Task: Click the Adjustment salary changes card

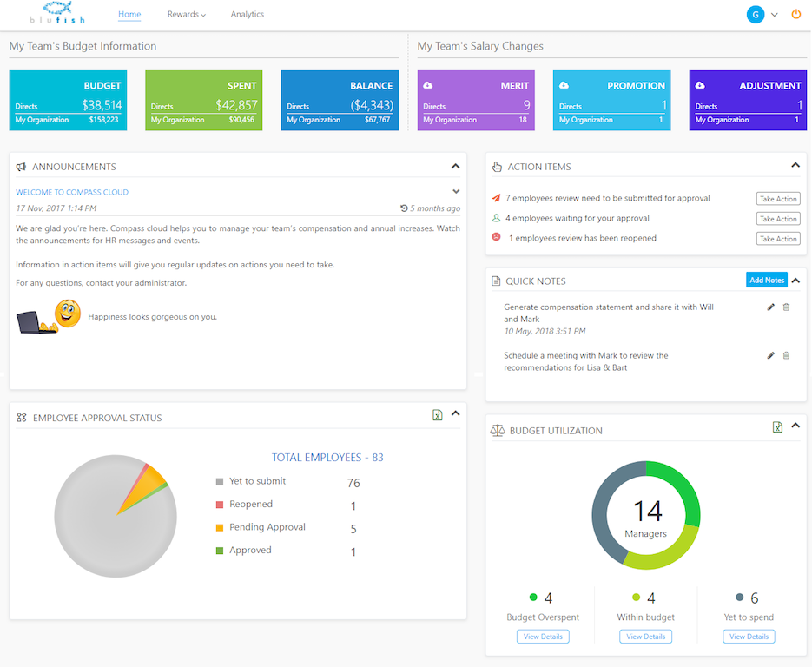Action: tap(748, 101)
